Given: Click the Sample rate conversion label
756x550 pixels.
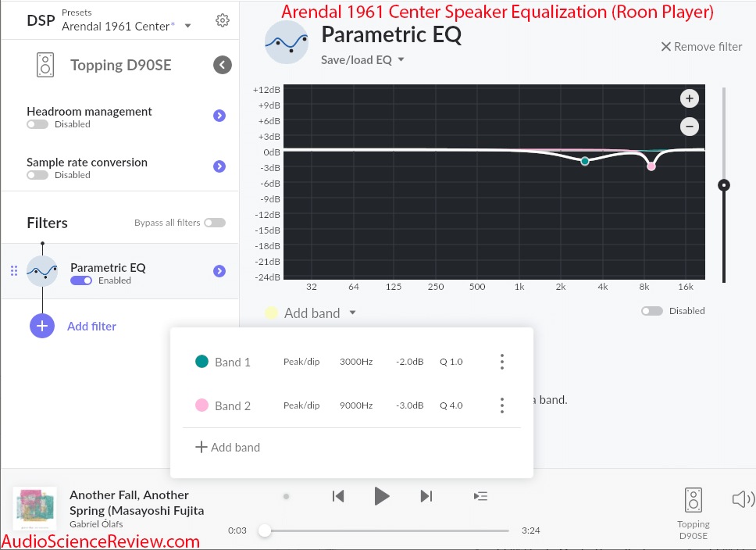Looking at the screenshot, I should (x=87, y=162).
